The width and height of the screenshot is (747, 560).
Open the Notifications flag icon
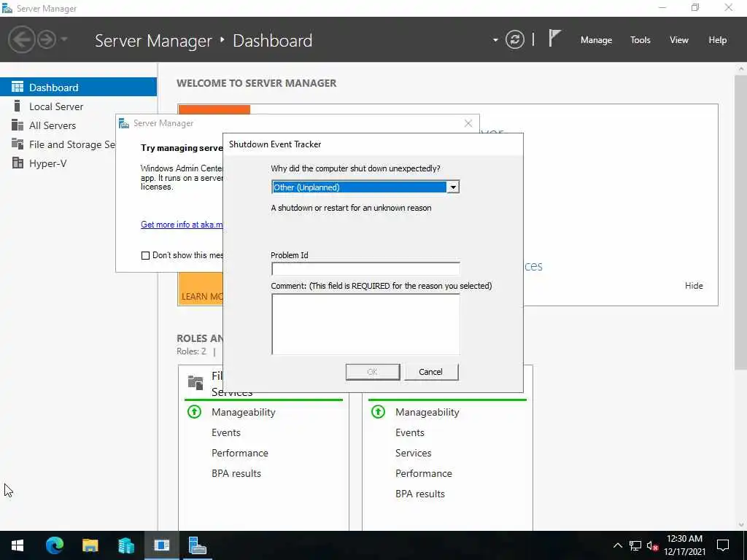click(554, 38)
